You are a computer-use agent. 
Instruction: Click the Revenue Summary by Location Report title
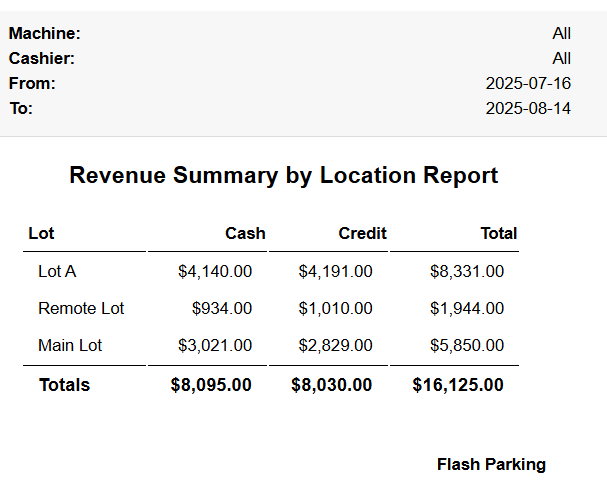point(283,176)
